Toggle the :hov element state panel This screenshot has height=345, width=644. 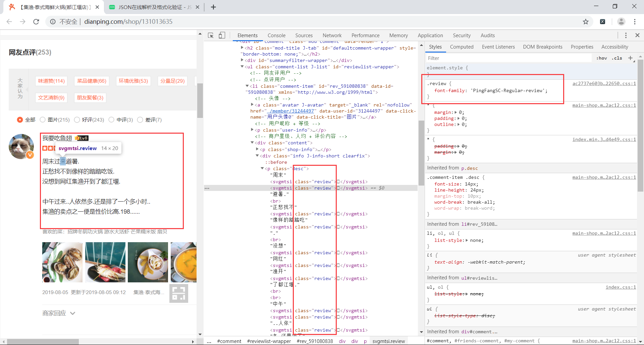[x=602, y=58]
